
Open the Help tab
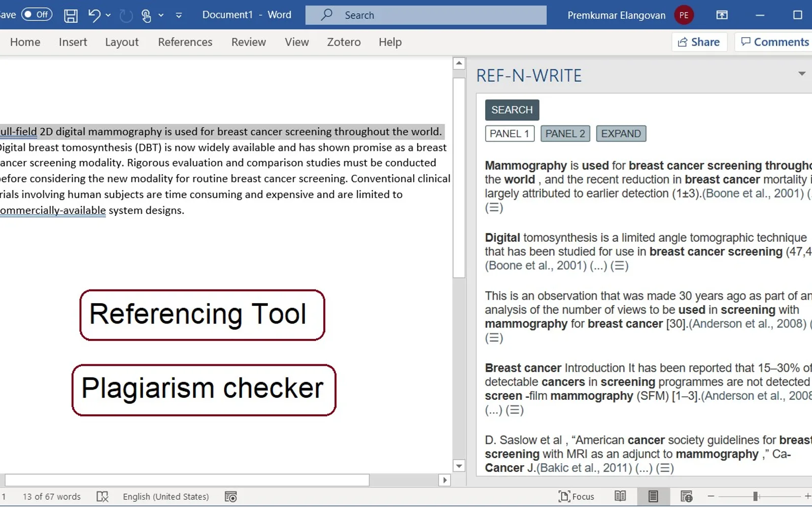(390, 42)
